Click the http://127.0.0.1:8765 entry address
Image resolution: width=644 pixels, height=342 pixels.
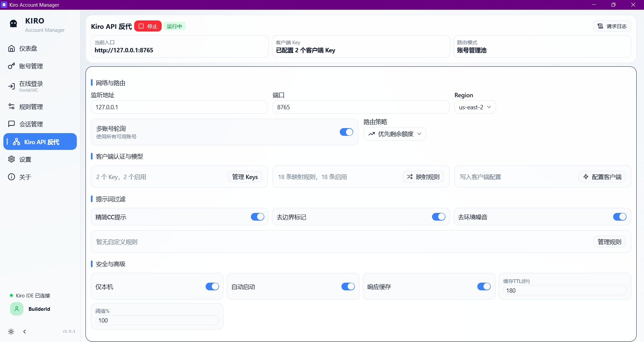tap(124, 50)
